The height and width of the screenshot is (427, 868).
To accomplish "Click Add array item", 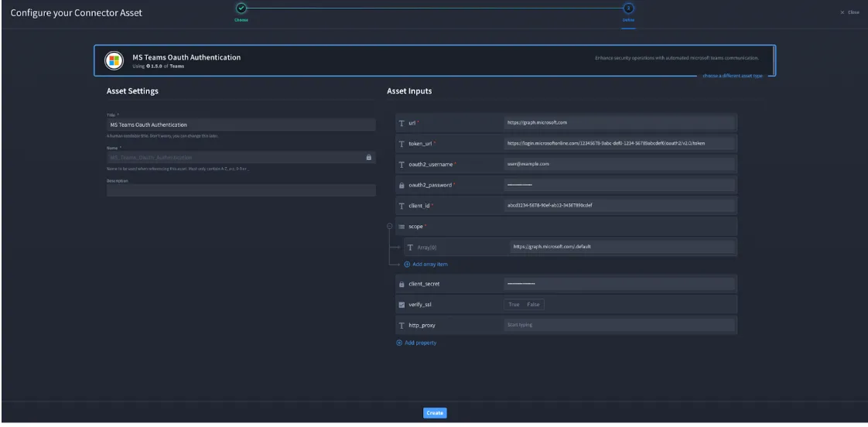I will tap(425, 265).
